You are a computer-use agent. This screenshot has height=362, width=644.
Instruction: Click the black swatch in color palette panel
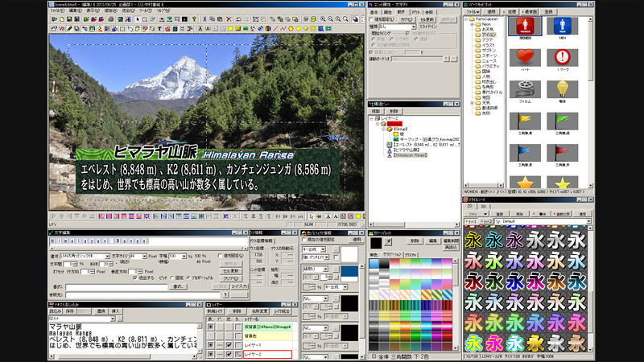(376, 243)
